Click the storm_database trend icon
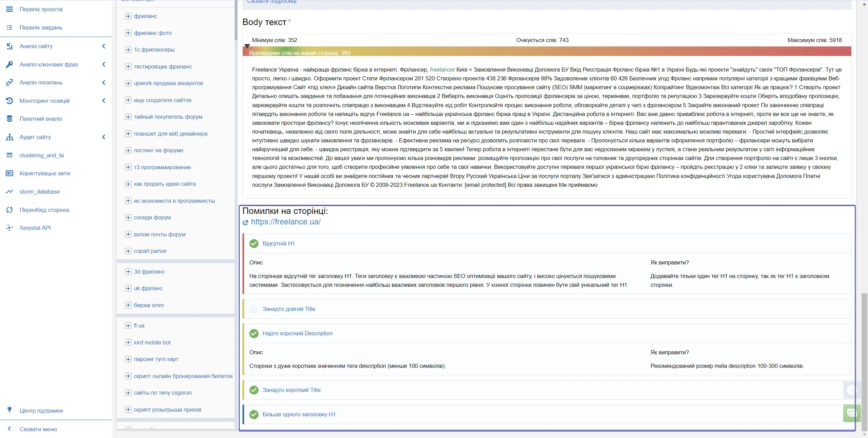The height and width of the screenshot is (438, 868). coord(9,192)
